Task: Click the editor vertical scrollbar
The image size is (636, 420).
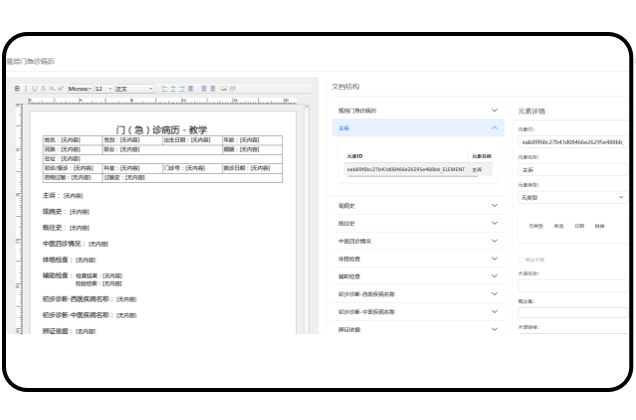Action: click(306, 219)
